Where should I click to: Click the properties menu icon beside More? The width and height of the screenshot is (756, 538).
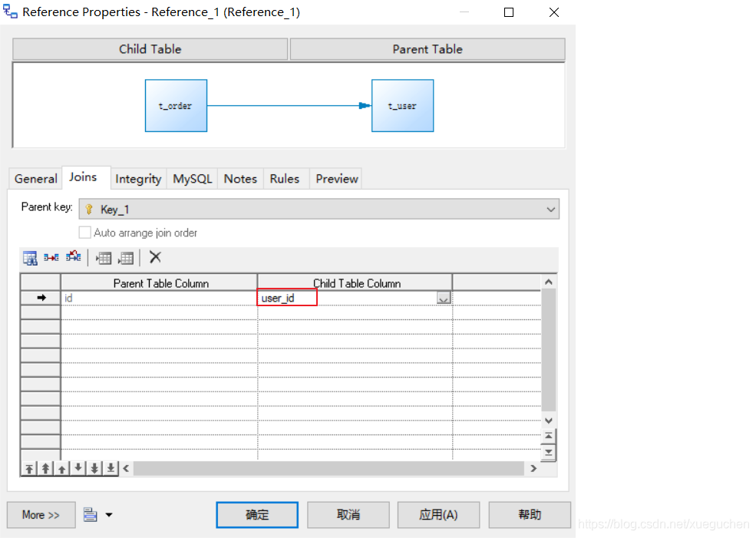click(90, 515)
